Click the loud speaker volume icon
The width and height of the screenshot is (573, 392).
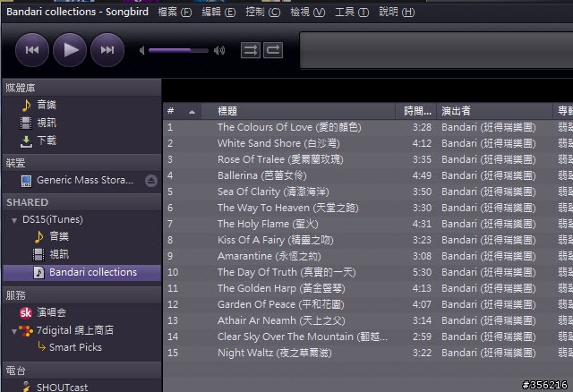tap(219, 50)
